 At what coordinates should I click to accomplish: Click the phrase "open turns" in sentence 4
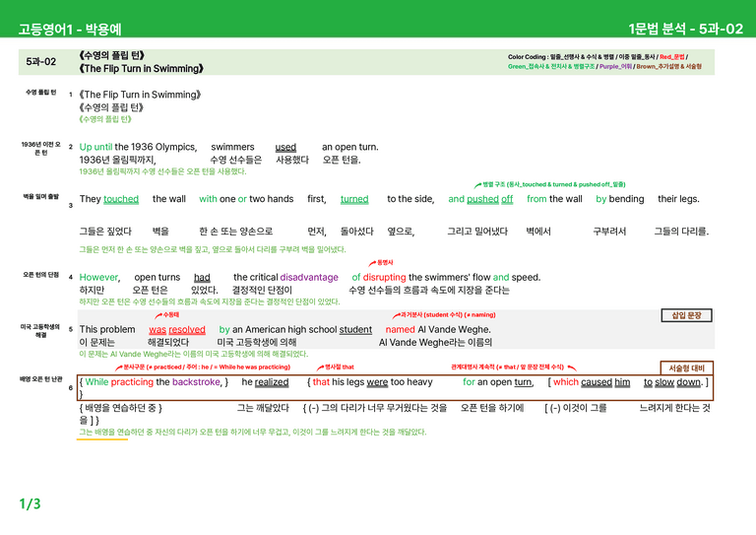click(x=157, y=278)
